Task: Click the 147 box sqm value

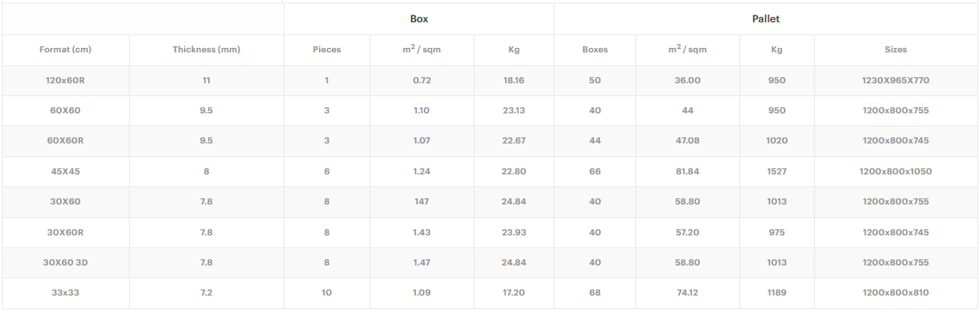Action: click(422, 202)
